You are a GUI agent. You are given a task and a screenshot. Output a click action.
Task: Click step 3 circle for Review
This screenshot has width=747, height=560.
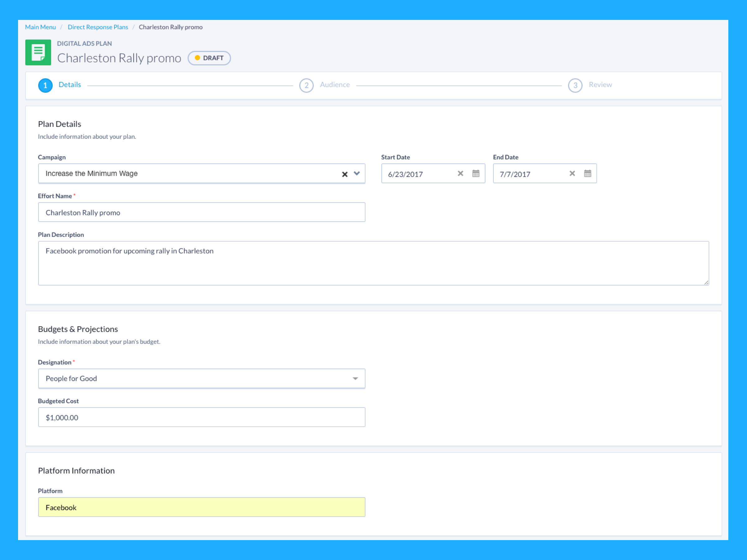point(575,86)
